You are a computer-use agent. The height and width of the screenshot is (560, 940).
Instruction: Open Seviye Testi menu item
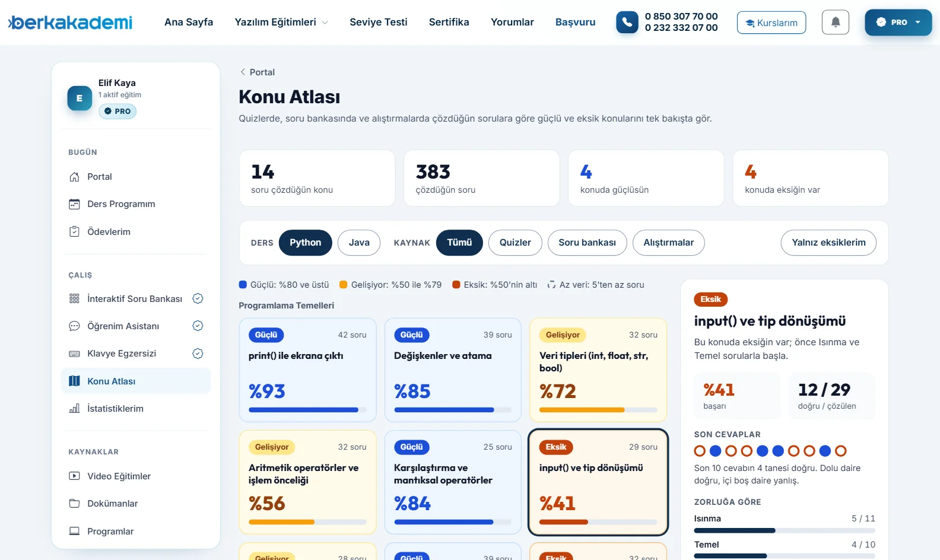(379, 22)
